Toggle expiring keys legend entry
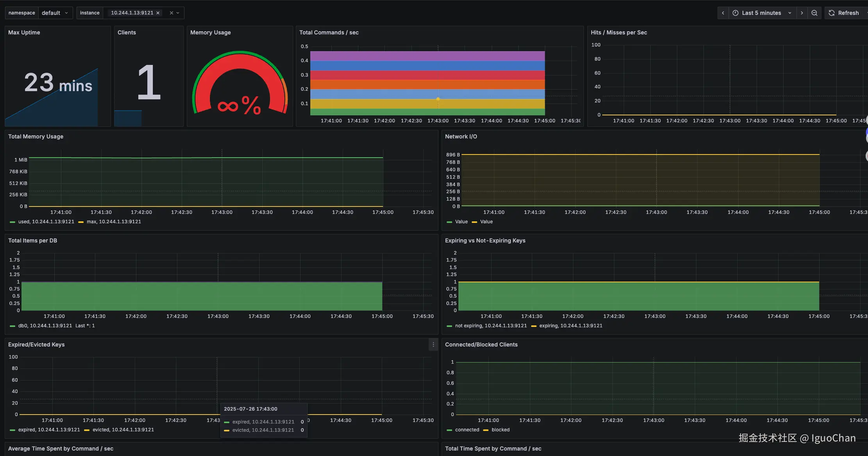Image resolution: width=868 pixels, height=456 pixels. point(571,326)
